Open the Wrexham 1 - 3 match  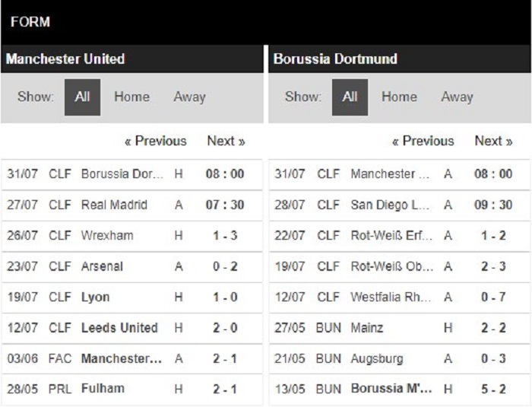131,236
